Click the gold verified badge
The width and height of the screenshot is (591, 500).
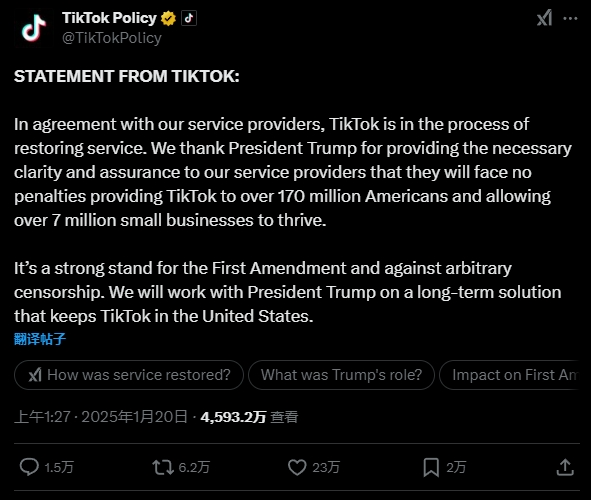tap(168, 18)
